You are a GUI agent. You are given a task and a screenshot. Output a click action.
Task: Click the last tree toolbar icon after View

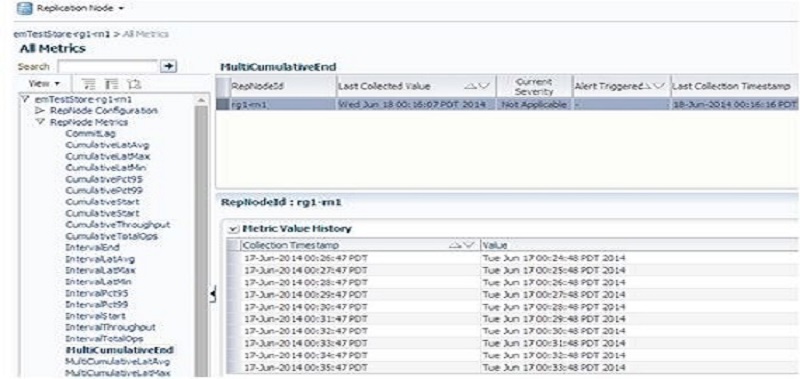click(134, 84)
